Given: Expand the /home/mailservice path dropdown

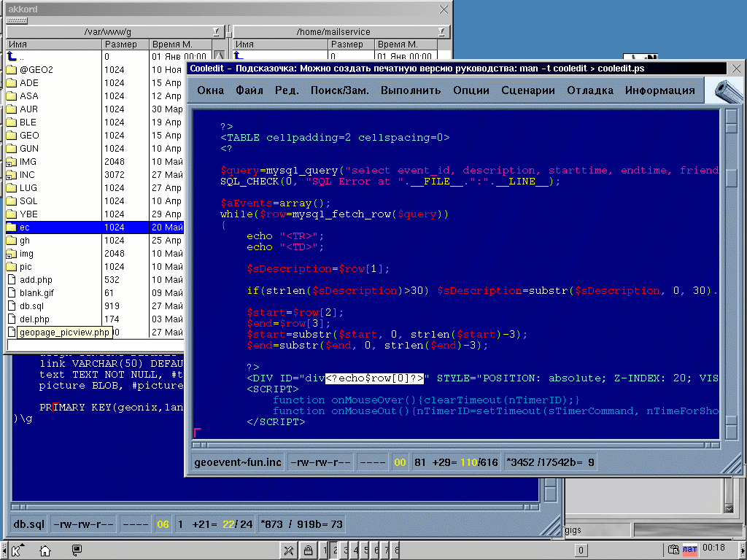Looking at the screenshot, I should click(441, 31).
